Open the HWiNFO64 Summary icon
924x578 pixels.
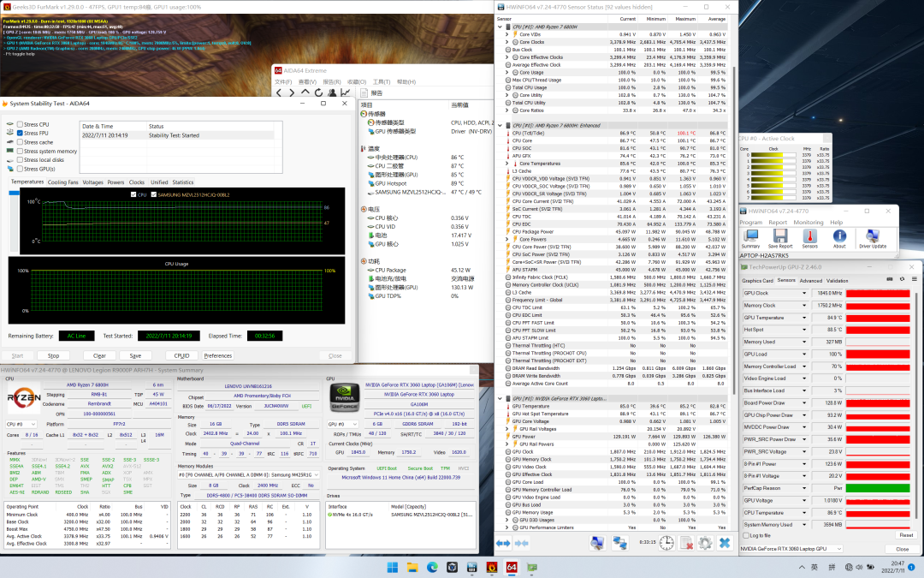coord(749,236)
